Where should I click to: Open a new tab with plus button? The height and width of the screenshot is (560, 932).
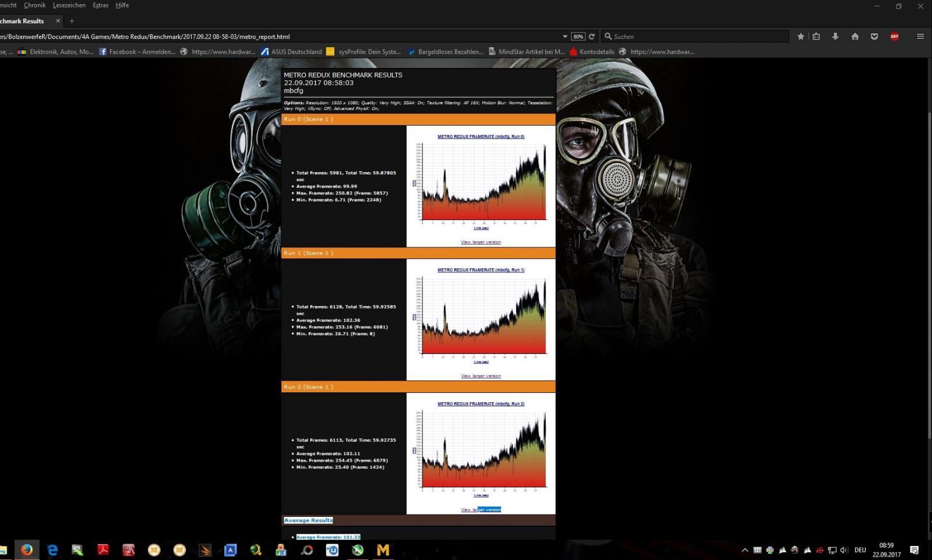pos(72,21)
